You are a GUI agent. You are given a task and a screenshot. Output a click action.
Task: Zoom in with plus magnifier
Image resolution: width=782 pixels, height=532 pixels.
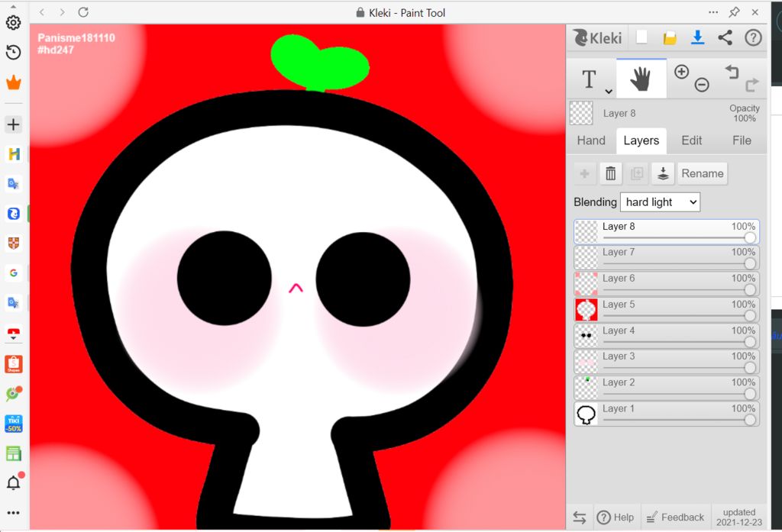pyautogui.click(x=681, y=72)
